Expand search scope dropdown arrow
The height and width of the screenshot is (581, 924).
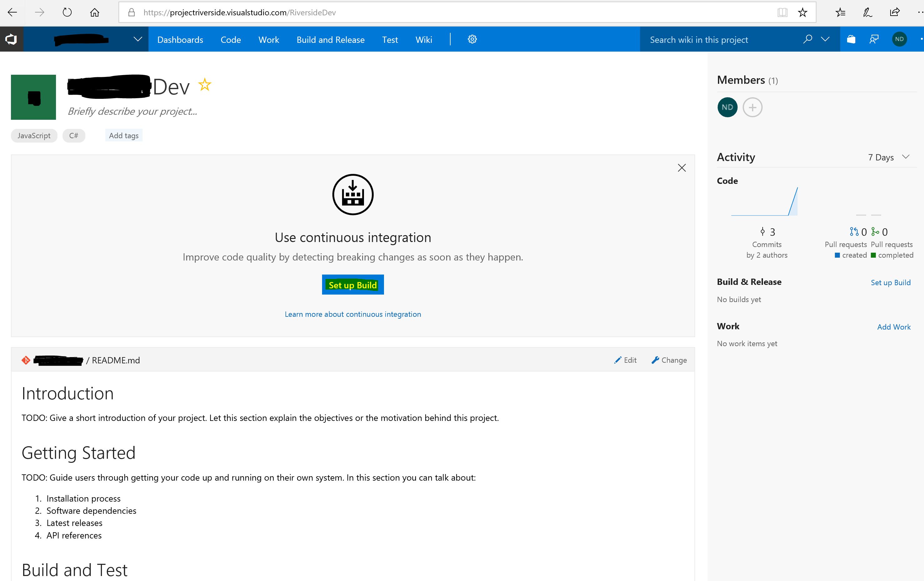[825, 39]
